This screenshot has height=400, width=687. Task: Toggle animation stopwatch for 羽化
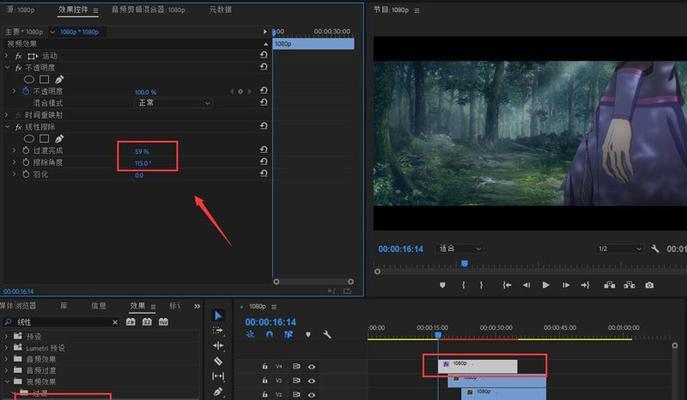point(26,174)
